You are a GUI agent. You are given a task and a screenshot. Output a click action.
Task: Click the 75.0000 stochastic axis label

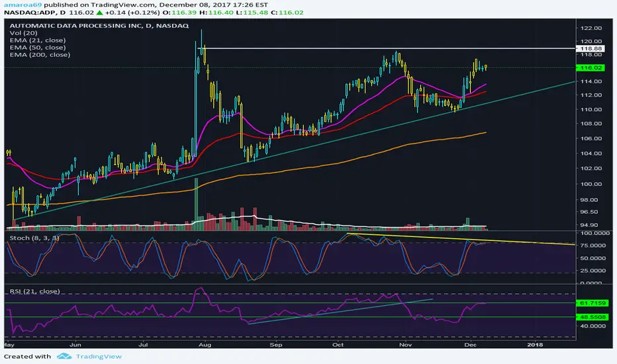[593, 245]
